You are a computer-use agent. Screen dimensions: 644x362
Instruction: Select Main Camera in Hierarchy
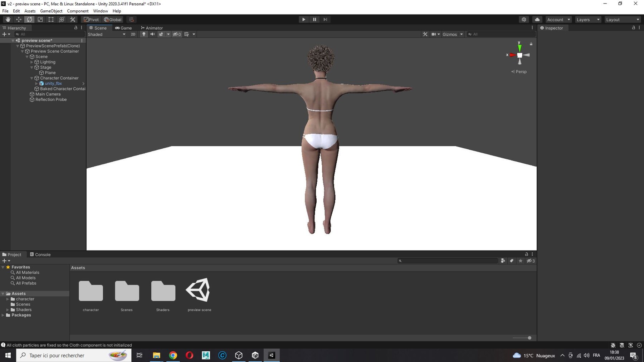tap(48, 94)
